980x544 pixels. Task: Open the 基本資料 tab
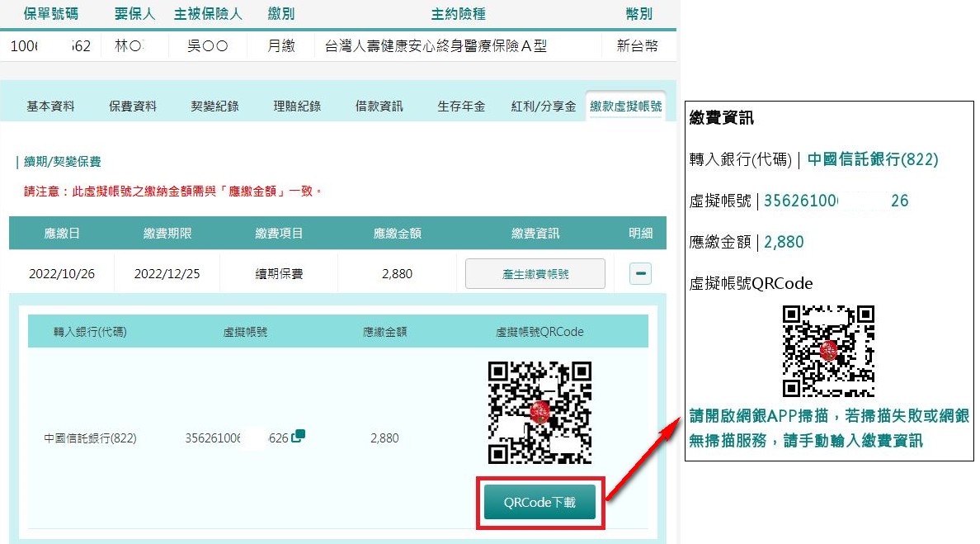[50, 106]
